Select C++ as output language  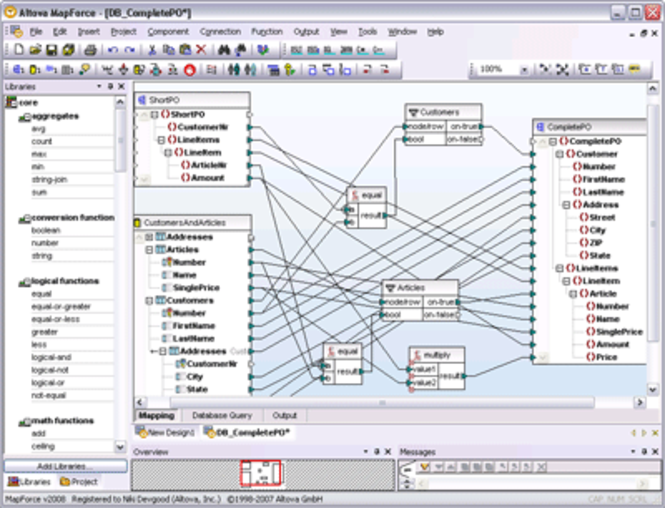pos(378,50)
